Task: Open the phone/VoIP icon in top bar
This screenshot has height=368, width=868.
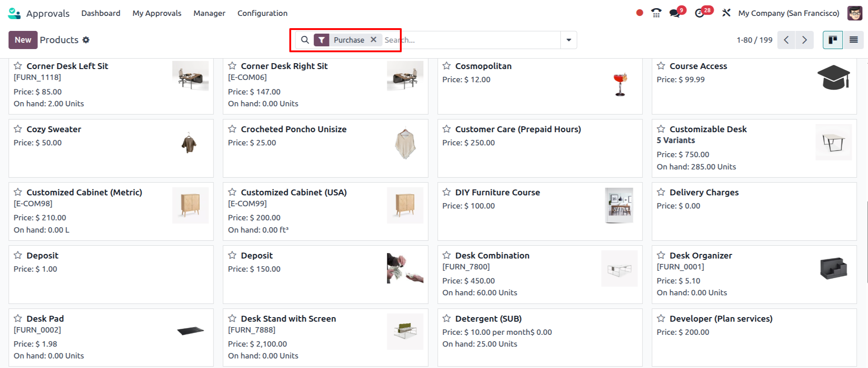Action: pos(656,13)
